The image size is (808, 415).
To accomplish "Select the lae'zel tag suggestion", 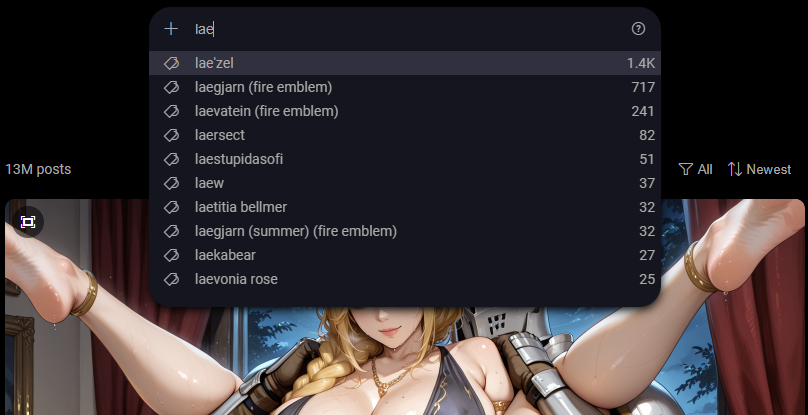I will (x=405, y=63).
